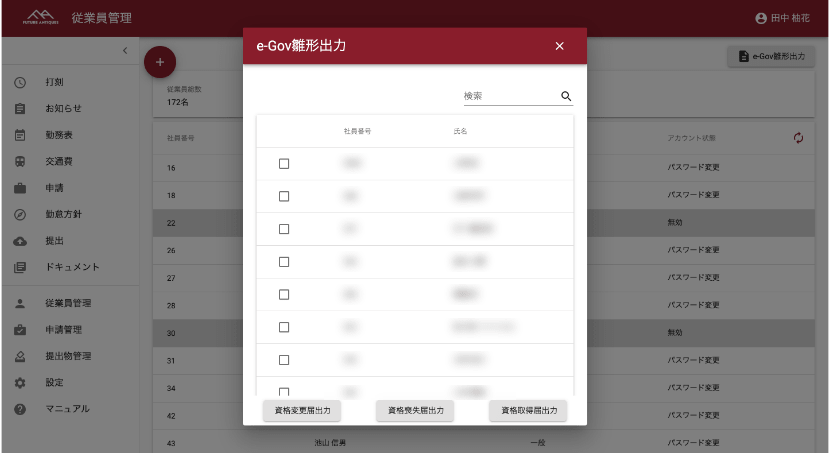Click the アカウント状態 column header
The height and width of the screenshot is (455, 830).
[x=691, y=138]
